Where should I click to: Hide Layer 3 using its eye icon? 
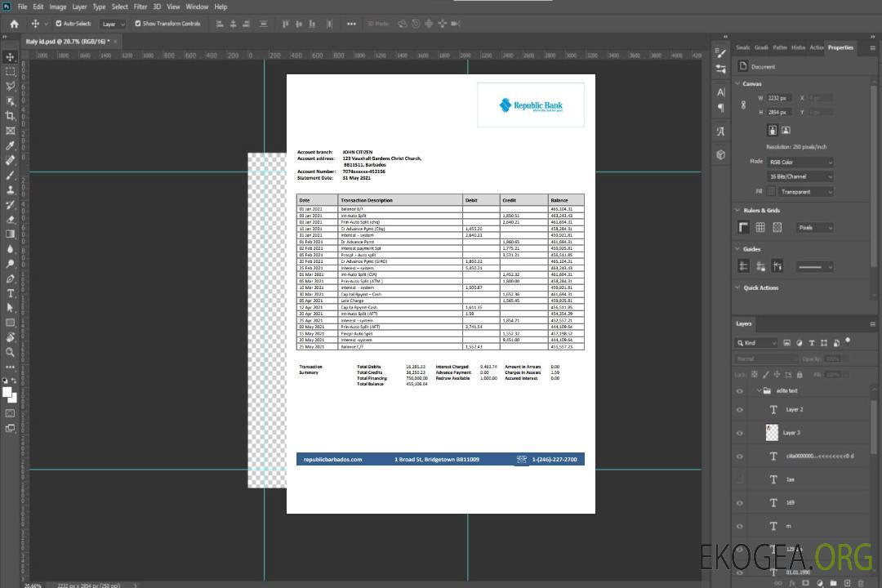pyautogui.click(x=740, y=434)
